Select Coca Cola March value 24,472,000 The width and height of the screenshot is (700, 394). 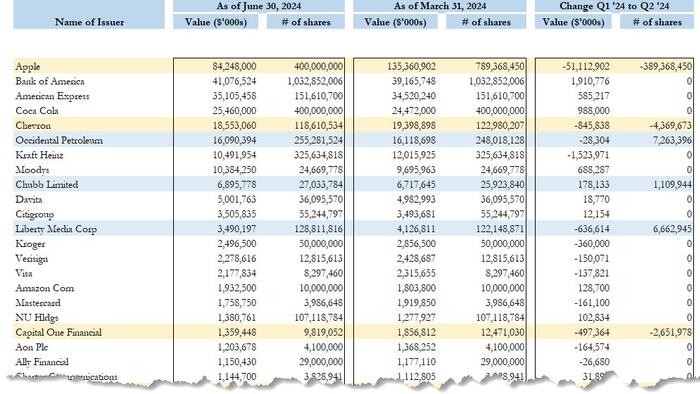coord(413,111)
